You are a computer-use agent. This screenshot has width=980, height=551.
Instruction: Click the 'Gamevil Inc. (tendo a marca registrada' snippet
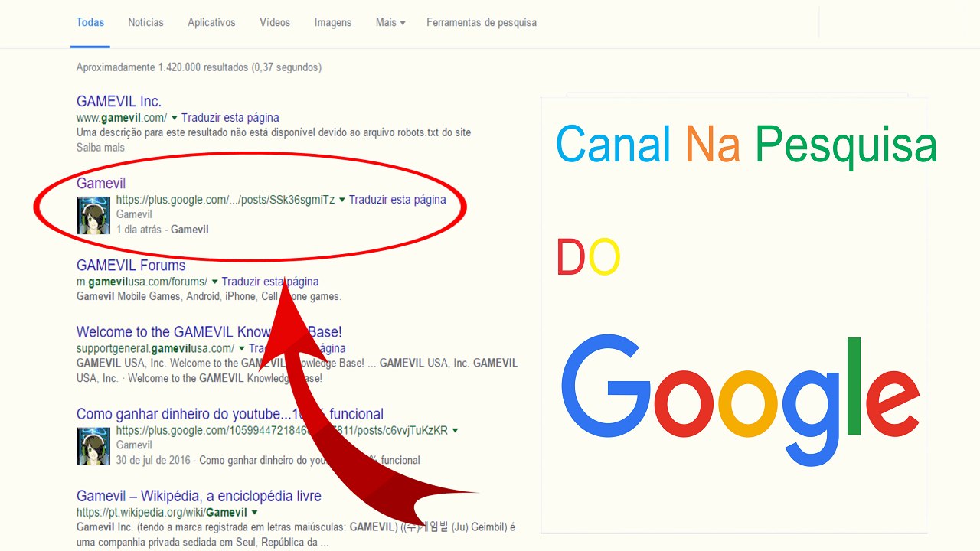pyautogui.click(x=296, y=535)
